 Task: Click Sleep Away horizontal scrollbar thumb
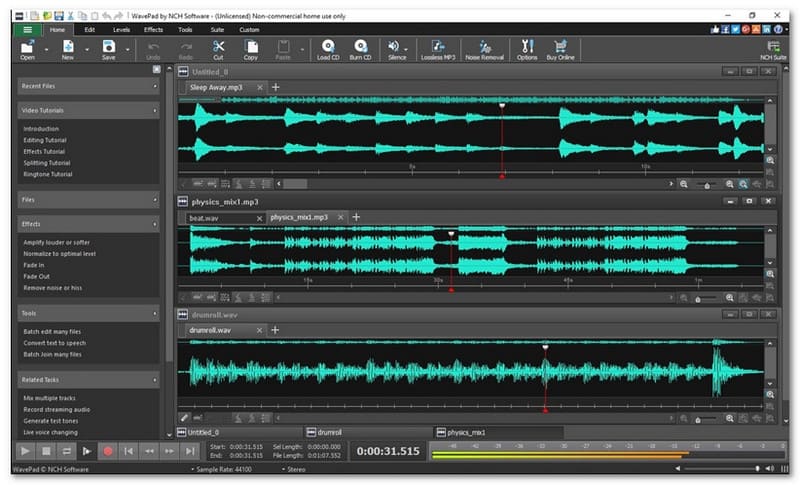(x=295, y=184)
